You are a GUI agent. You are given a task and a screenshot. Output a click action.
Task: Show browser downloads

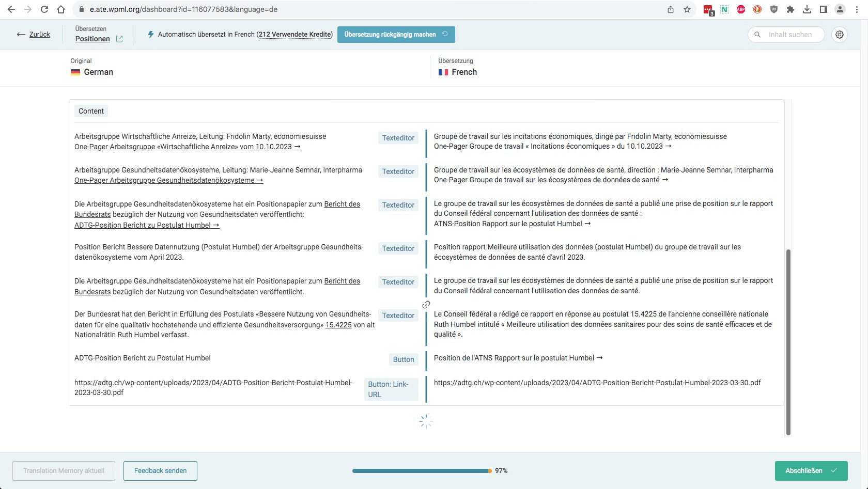[807, 9]
